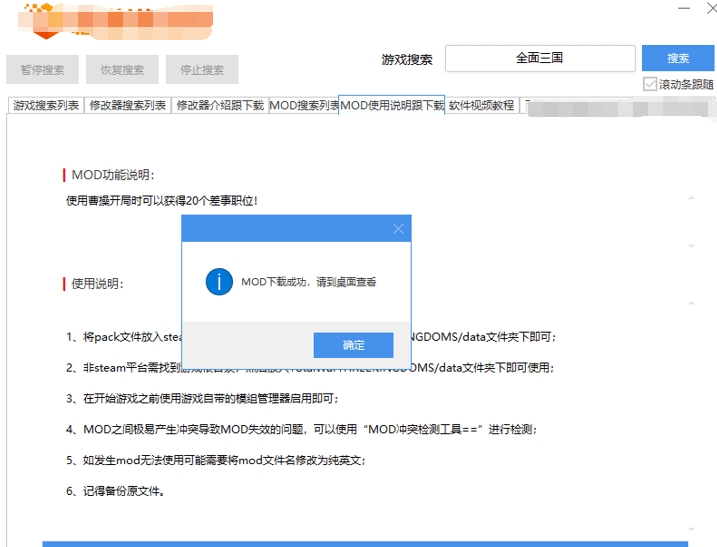Click the blue bar at page bottom

(x=365, y=544)
